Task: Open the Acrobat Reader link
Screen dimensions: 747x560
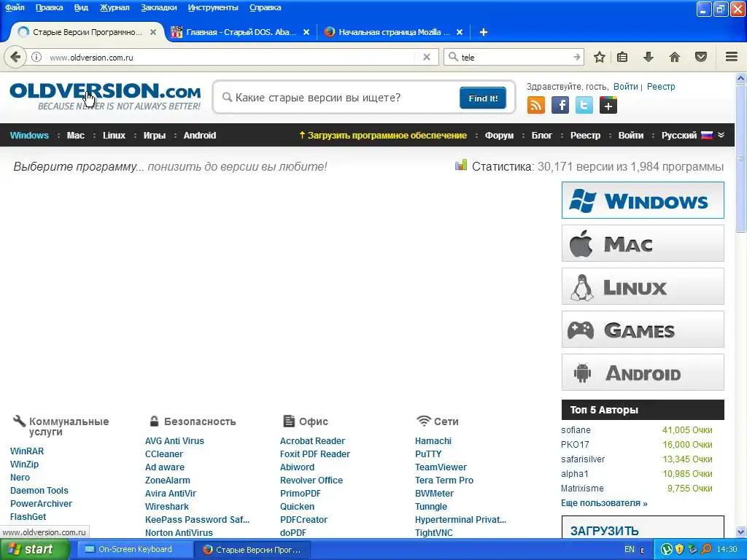Action: coord(312,441)
